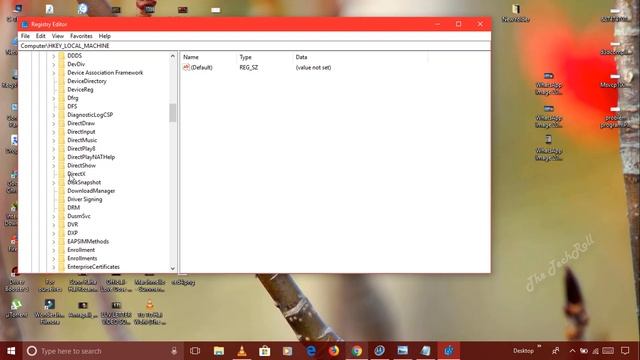Select the DownloadManager folder icon
The width and height of the screenshot is (640, 360).
click(x=62, y=191)
